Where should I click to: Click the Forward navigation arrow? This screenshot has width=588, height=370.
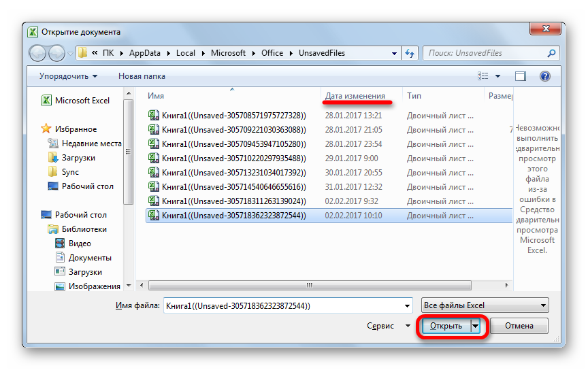tap(56, 53)
